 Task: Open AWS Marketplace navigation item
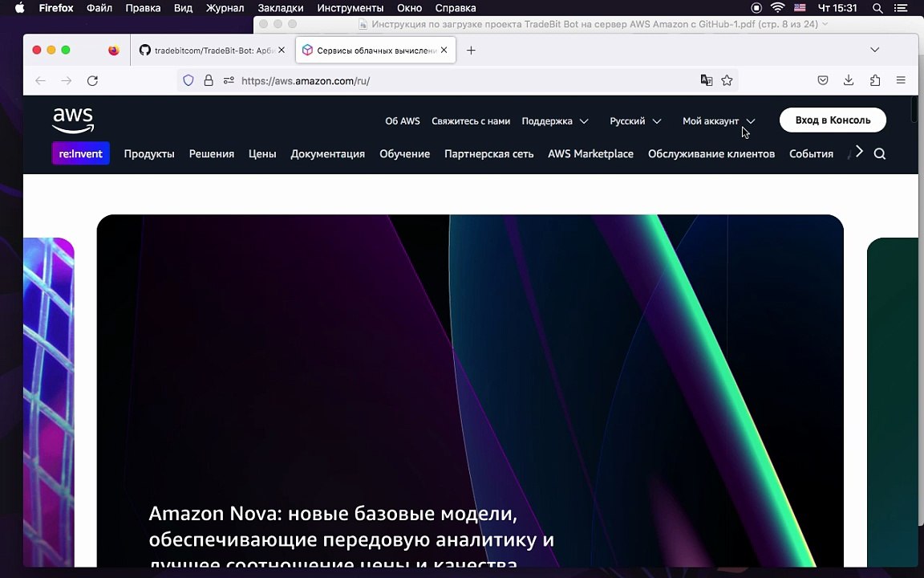point(590,154)
